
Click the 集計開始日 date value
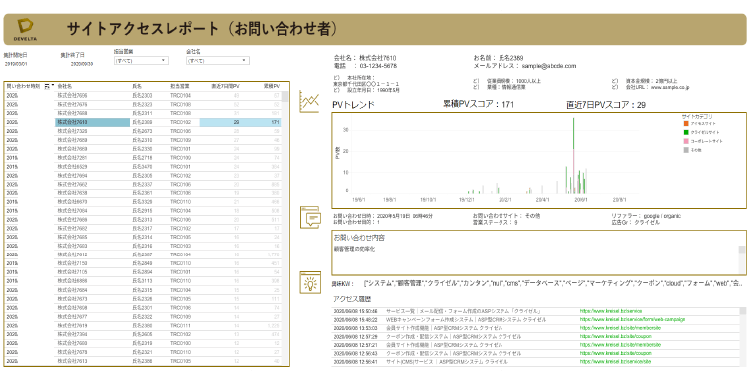pyautogui.click(x=17, y=64)
